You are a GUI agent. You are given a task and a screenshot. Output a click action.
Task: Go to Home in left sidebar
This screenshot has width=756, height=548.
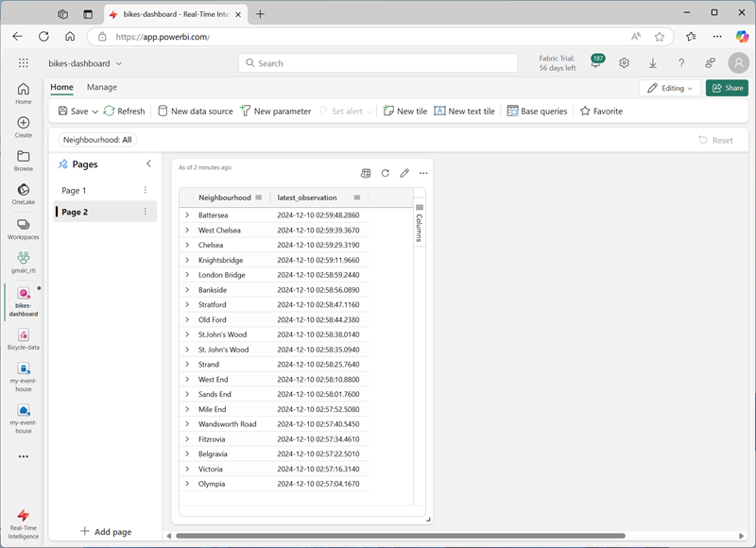click(x=23, y=94)
